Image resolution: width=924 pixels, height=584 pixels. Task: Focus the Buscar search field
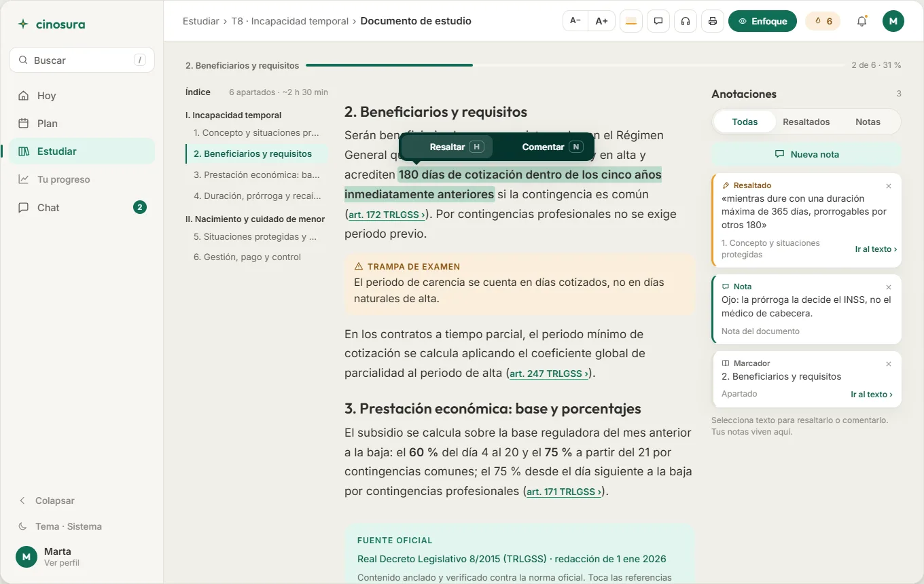(x=82, y=60)
